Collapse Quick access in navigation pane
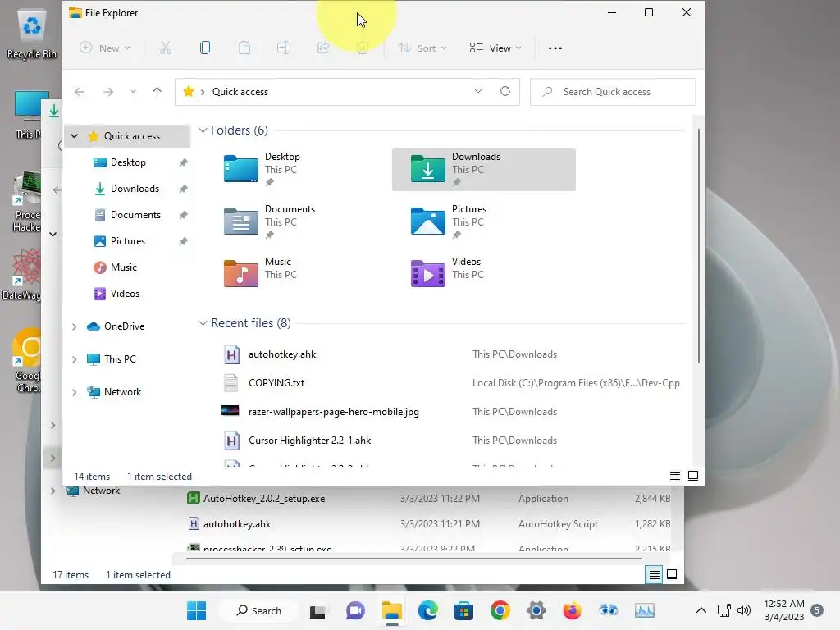 click(x=75, y=136)
